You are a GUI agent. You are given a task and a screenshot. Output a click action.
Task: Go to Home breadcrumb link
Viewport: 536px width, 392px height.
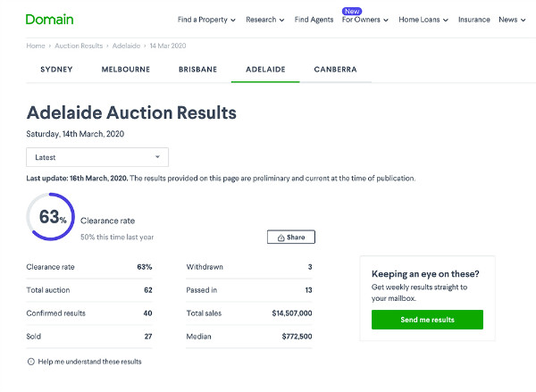pos(36,45)
